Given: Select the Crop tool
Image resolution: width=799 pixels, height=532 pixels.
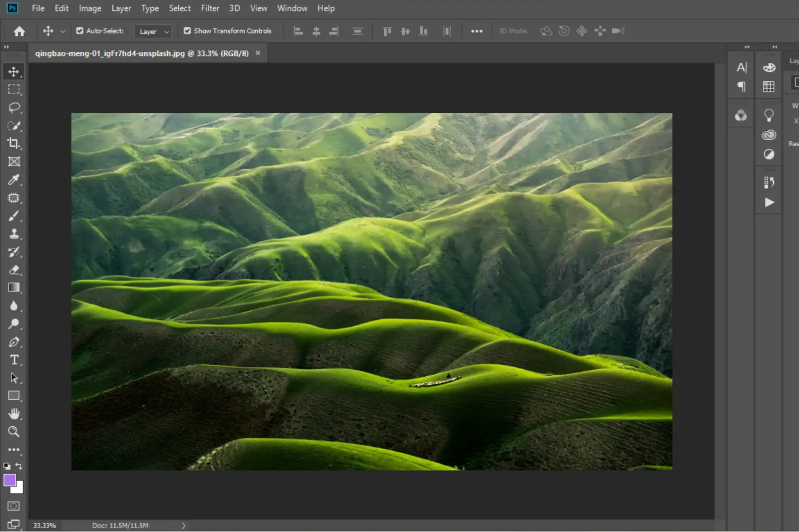Looking at the screenshot, I should 14,144.
